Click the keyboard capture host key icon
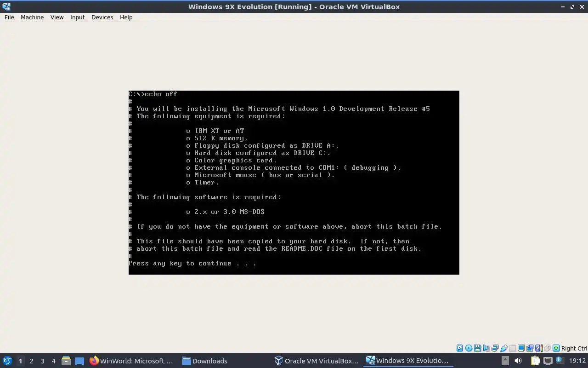Viewport: 588px width, 368px height. [x=556, y=348]
